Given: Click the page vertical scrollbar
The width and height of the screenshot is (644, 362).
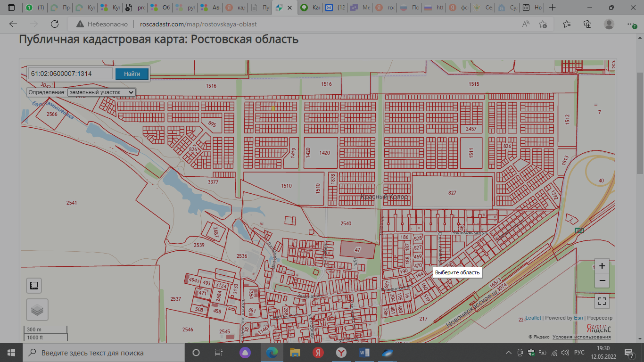Looking at the screenshot, I should point(640,123).
